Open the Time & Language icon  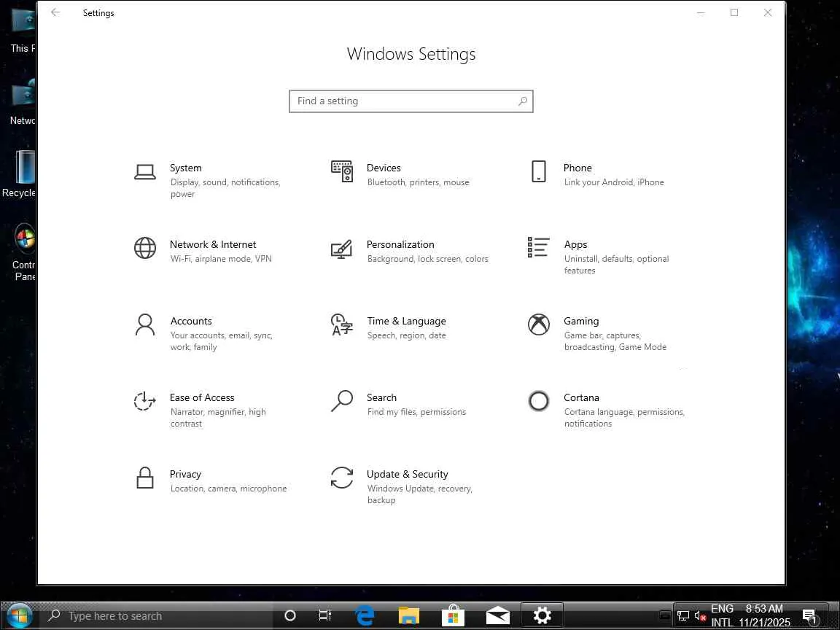[x=342, y=324]
